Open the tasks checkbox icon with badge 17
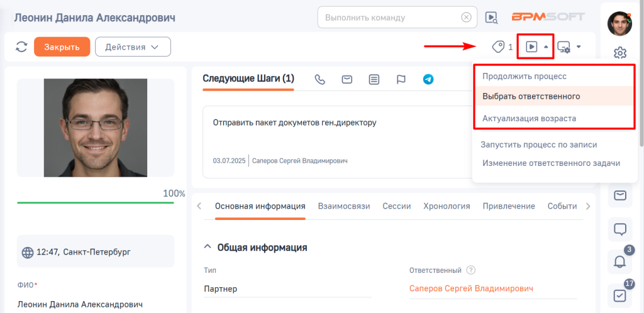 click(x=619, y=296)
